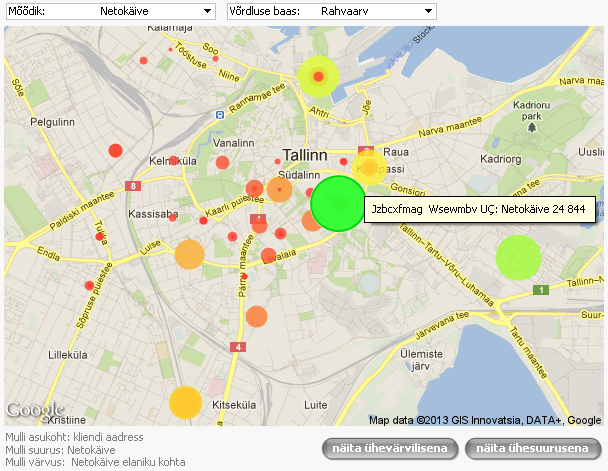Select the light green bubble east of the tooltip
The image size is (608, 471).
coord(518,257)
